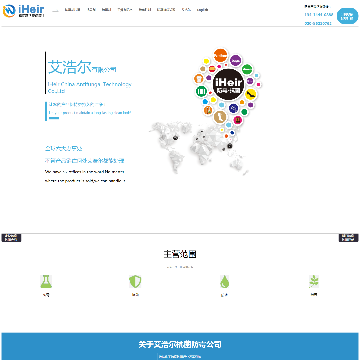Viewport: 360px width, 360px height.
Task: Click the dark next-slide button on right edge
Action: (349, 238)
